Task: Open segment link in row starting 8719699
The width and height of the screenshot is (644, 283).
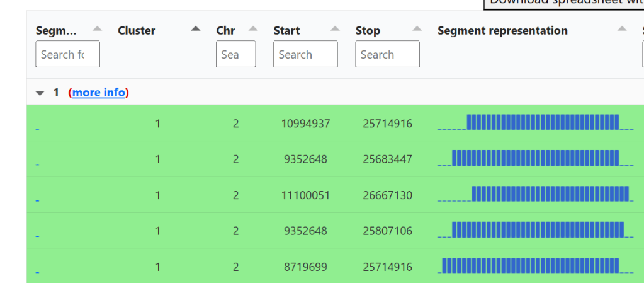Action: pos(38,272)
